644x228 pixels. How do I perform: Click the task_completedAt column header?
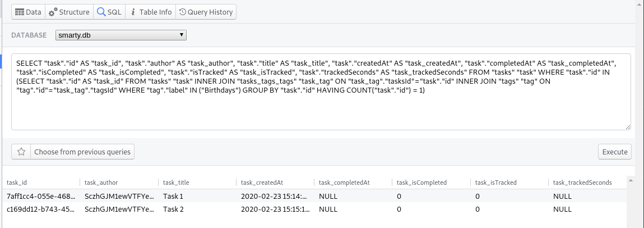coord(353,183)
